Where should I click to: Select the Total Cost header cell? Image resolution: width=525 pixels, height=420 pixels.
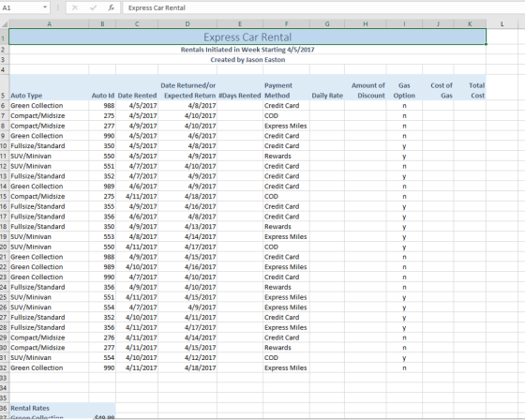(470, 87)
